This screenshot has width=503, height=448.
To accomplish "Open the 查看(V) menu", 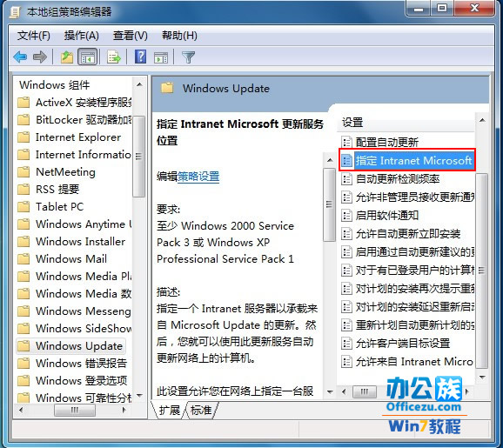I will [x=130, y=36].
